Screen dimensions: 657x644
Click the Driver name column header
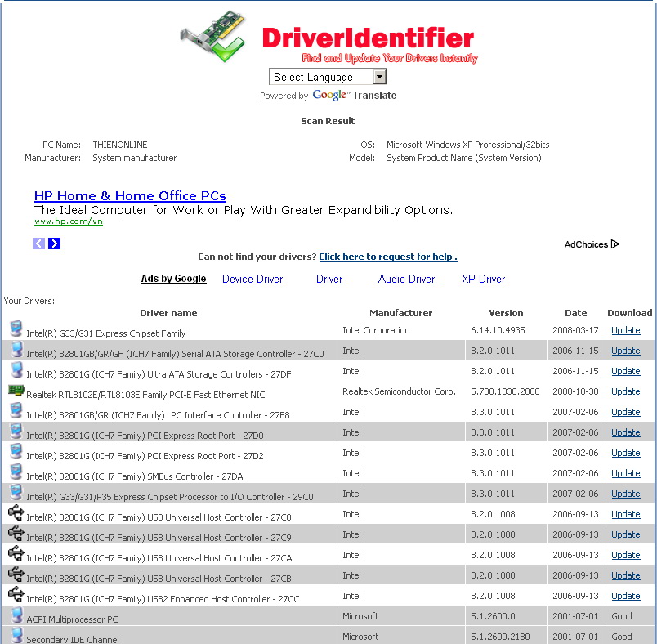tap(168, 313)
